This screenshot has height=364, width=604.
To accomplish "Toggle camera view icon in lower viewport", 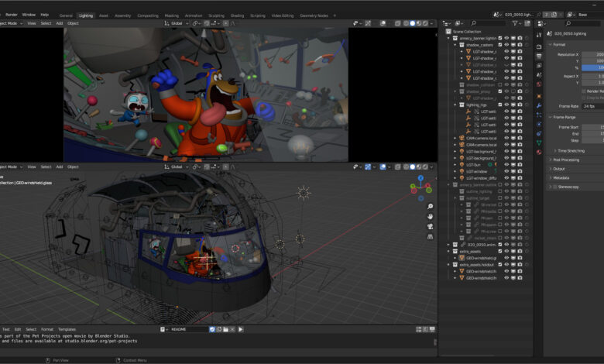I will 430,226.
